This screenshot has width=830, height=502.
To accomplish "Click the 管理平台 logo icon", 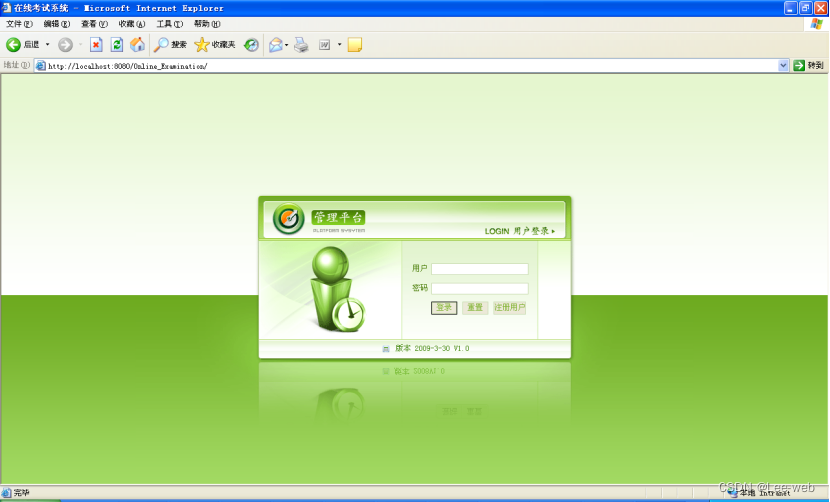I will [x=288, y=219].
